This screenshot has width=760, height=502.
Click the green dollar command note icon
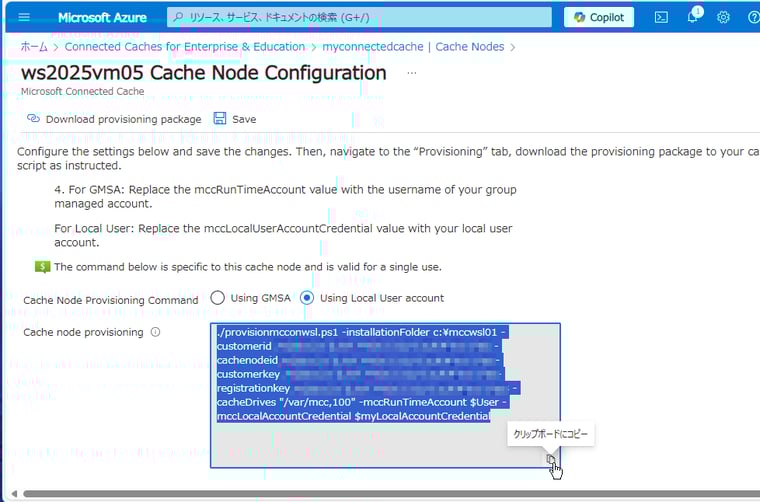pyautogui.click(x=42, y=267)
